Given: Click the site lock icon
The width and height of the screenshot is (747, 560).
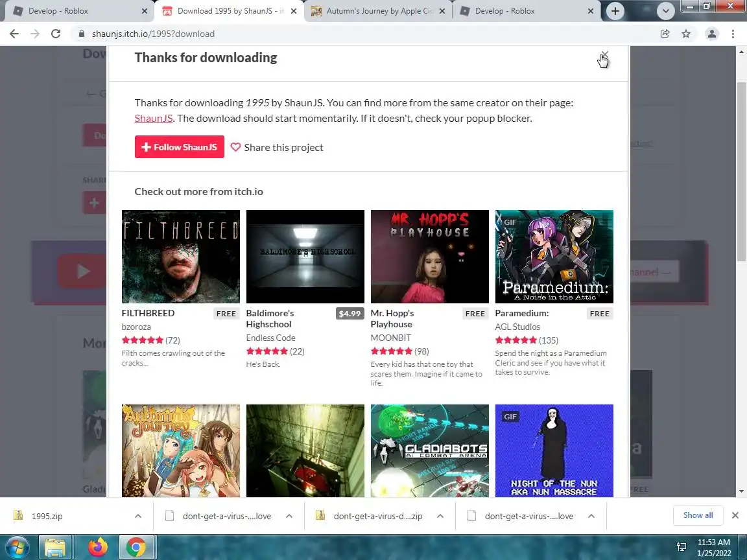Looking at the screenshot, I should click(81, 34).
